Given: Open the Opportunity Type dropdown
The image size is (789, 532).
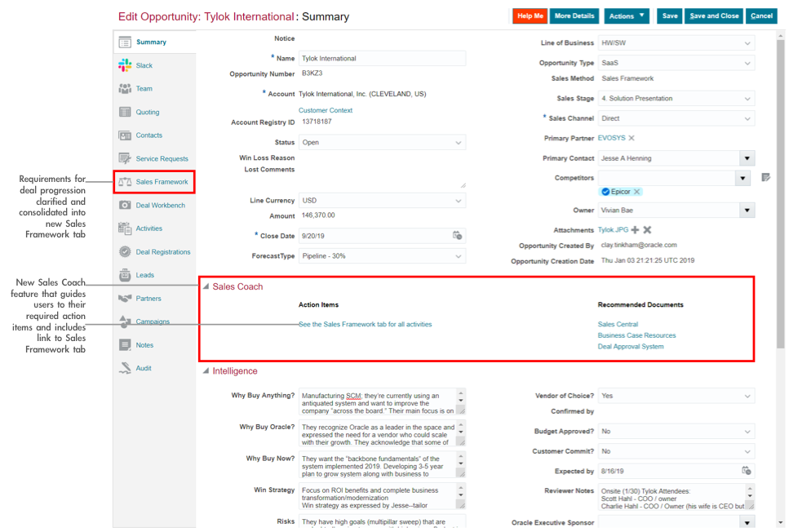Looking at the screenshot, I should click(x=747, y=63).
